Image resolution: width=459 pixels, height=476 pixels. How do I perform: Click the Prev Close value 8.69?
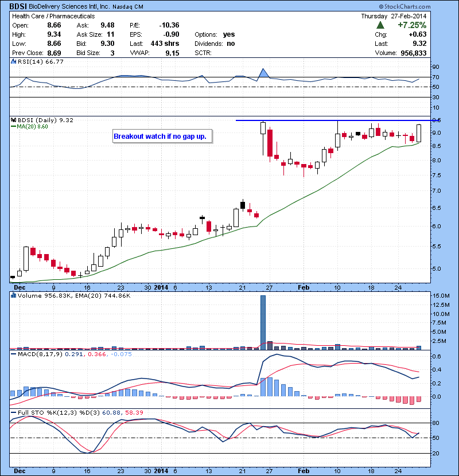pos(54,53)
